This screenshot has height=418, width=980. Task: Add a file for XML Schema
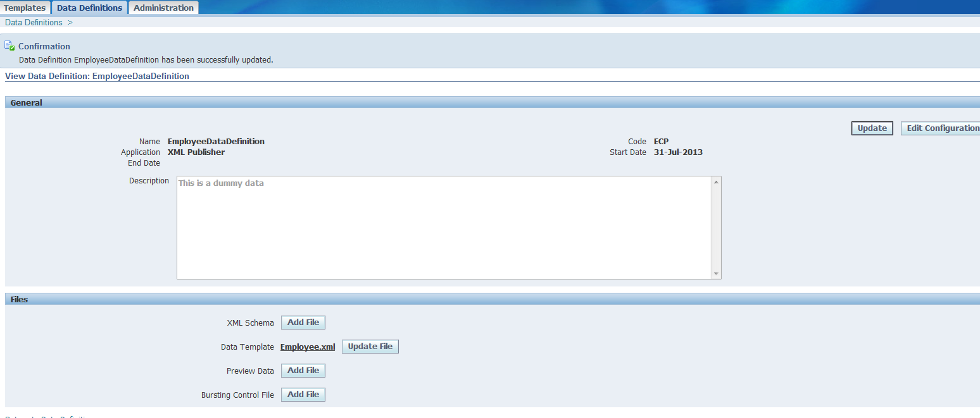[x=303, y=322]
